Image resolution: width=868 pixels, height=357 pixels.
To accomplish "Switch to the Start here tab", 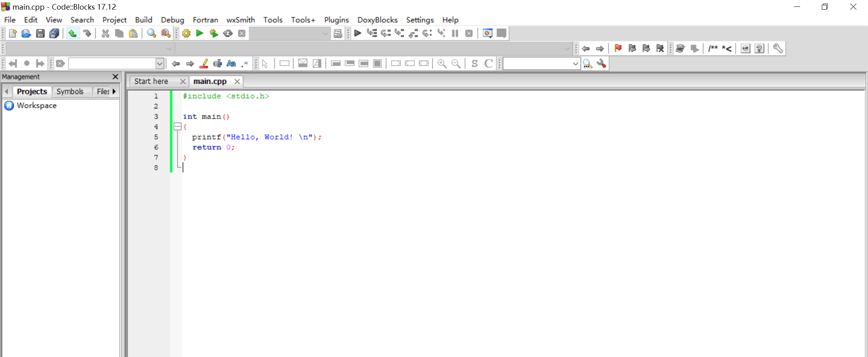I will [x=151, y=81].
